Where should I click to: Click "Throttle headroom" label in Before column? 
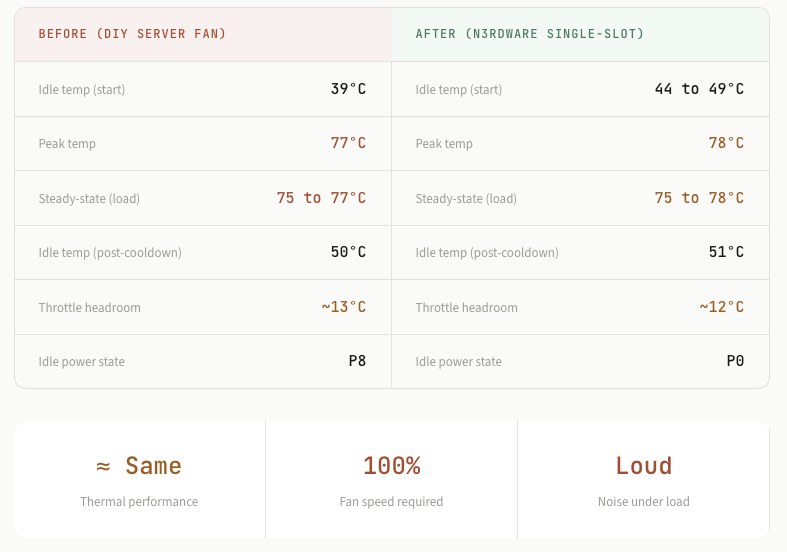coord(90,308)
